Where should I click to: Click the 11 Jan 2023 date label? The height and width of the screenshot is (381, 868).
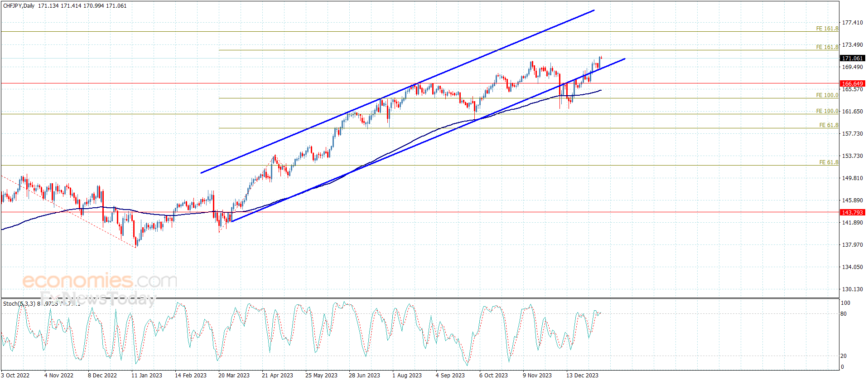pos(147,376)
